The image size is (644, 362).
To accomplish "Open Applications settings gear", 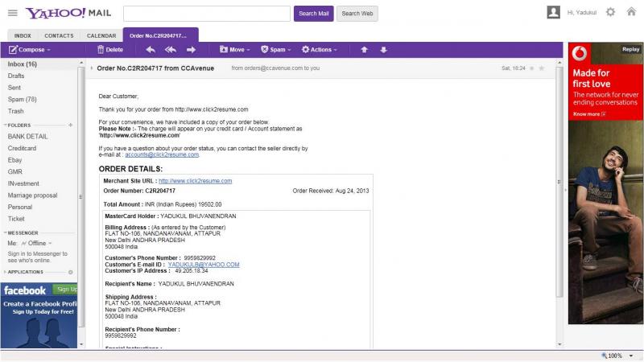I will coord(70,272).
